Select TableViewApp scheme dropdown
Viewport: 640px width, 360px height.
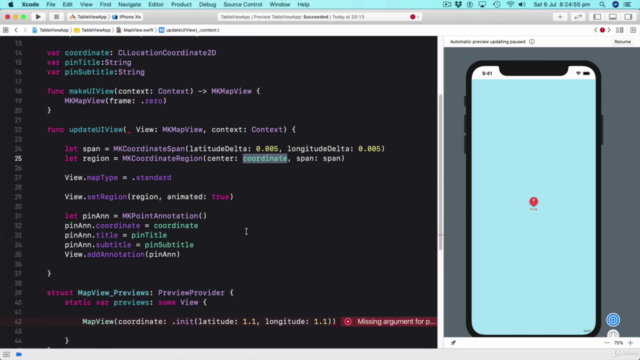[88, 17]
